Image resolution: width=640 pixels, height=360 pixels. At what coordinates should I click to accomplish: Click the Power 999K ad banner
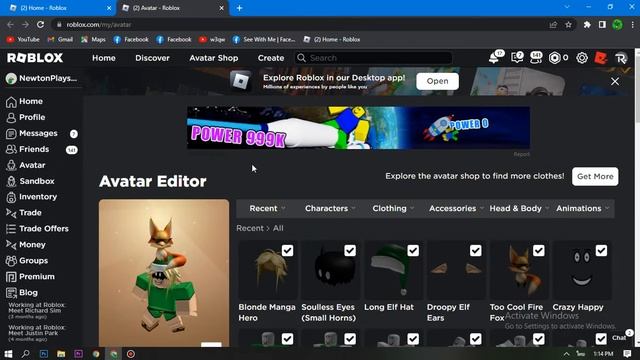point(358,128)
